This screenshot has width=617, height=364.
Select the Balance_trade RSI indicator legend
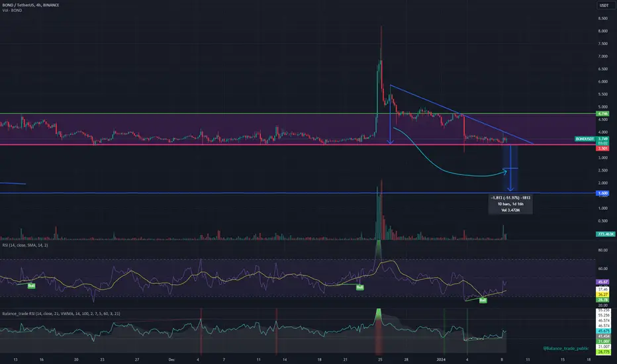pos(61,314)
